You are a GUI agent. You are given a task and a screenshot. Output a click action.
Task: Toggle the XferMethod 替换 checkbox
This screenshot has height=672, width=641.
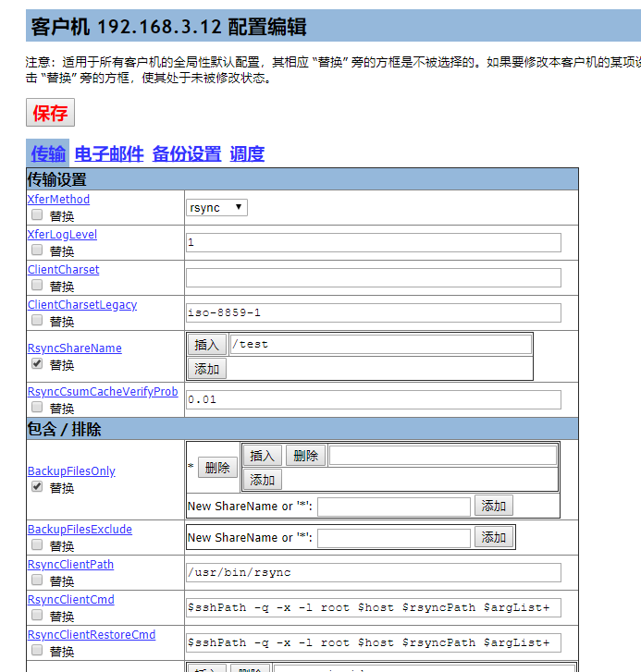[x=37, y=214]
